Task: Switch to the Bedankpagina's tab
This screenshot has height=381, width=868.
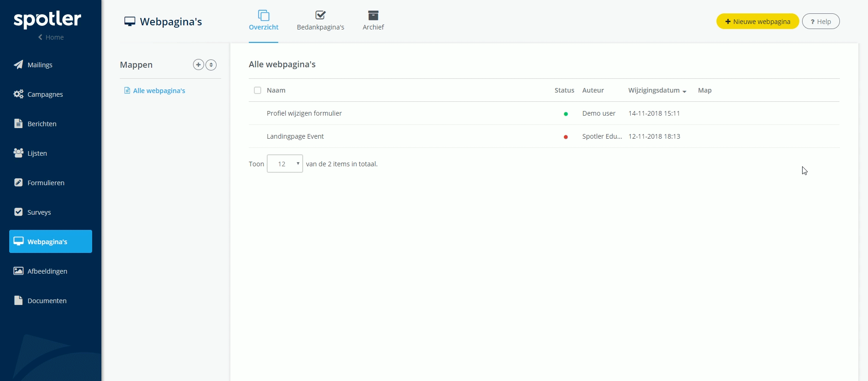Action: [321, 21]
